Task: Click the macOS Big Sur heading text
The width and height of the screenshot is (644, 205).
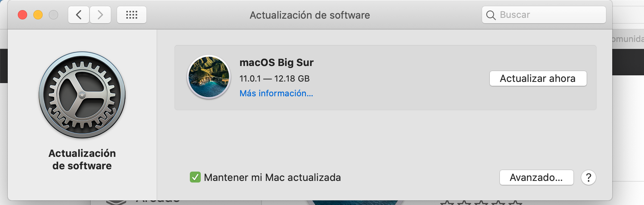Action: (x=276, y=63)
